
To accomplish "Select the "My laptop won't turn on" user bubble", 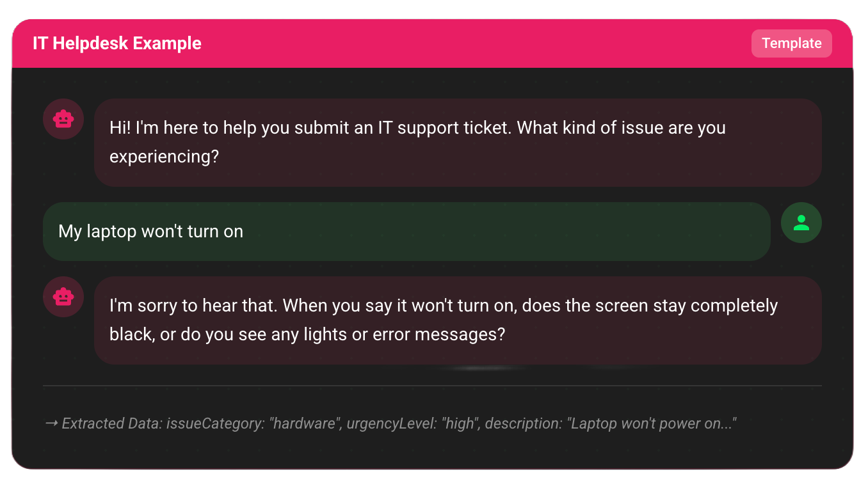I will [x=406, y=231].
